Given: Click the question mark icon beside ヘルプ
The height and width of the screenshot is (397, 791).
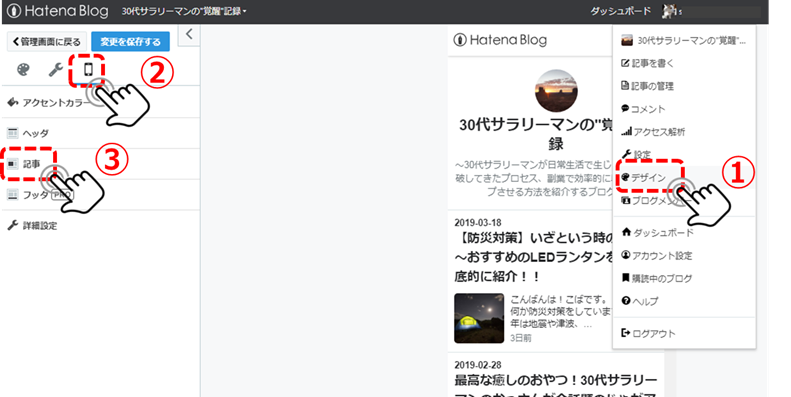Looking at the screenshot, I should [x=626, y=301].
